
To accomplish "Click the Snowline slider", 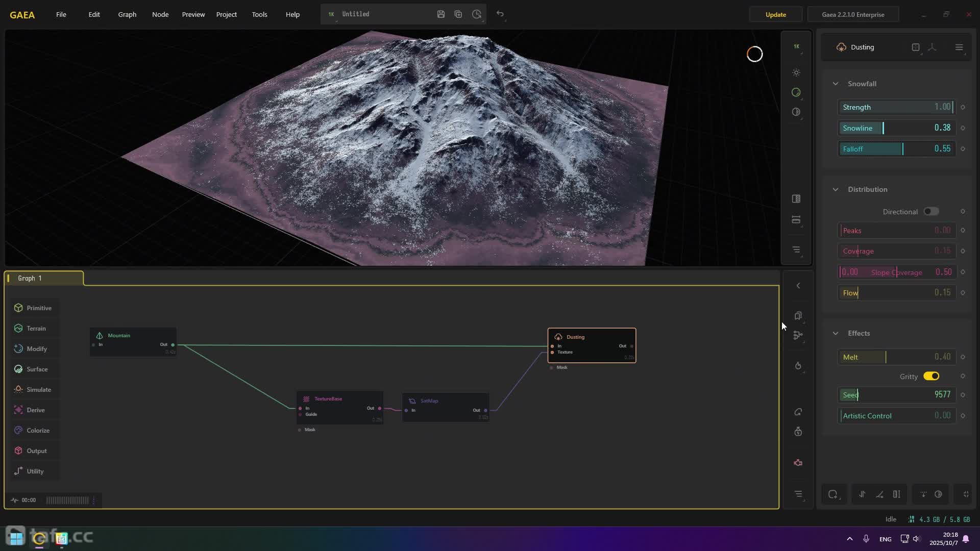I will click(x=896, y=128).
